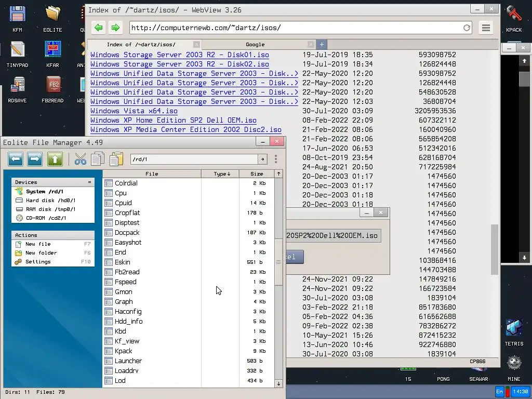Select the Easyshot file
The image size is (532, 399).
[188, 242]
